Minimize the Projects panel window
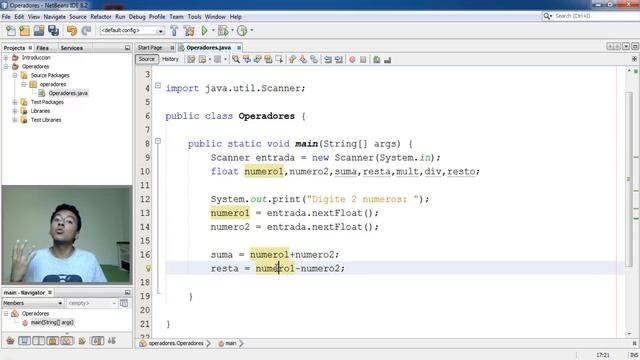This screenshot has height=360, width=640. tap(127, 48)
